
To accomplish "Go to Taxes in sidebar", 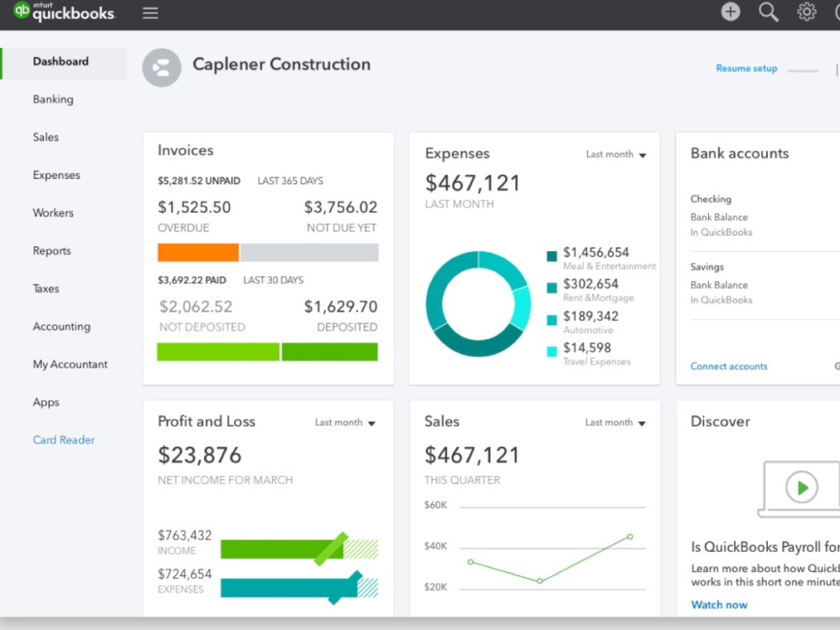I will [45, 289].
